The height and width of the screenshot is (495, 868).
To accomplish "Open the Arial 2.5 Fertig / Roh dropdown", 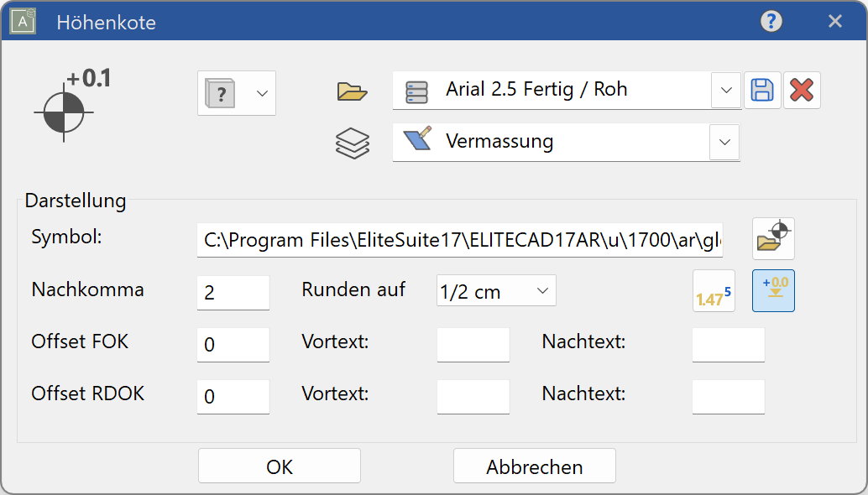I will point(725,91).
